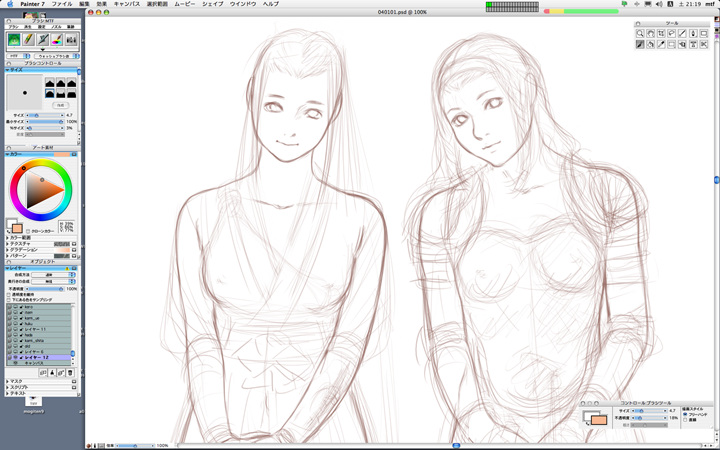720x450 pixels.
Task: Click the trash icon in Layers panel
Action: (x=70, y=372)
